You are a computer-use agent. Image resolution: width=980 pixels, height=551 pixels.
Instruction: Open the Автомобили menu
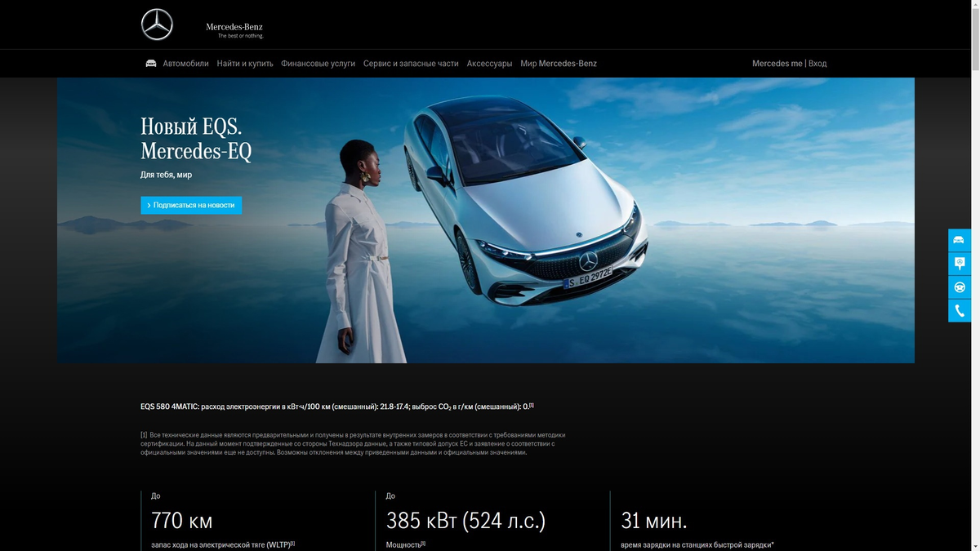click(x=185, y=64)
